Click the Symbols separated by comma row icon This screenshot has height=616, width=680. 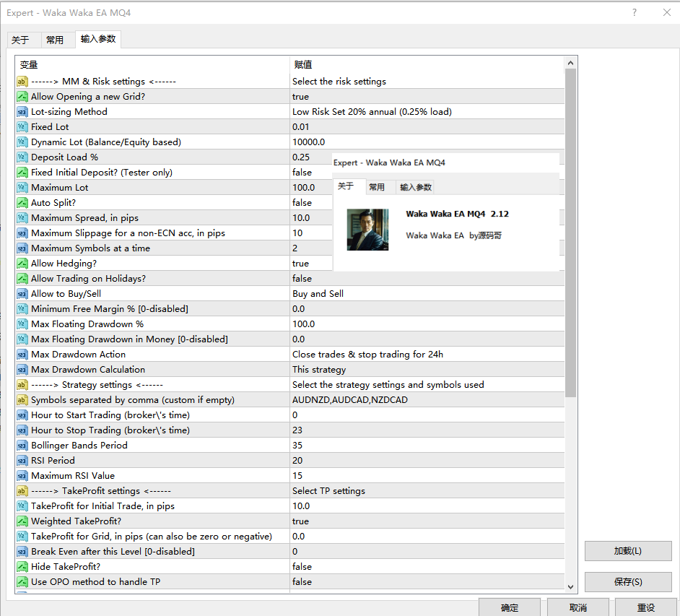22,400
